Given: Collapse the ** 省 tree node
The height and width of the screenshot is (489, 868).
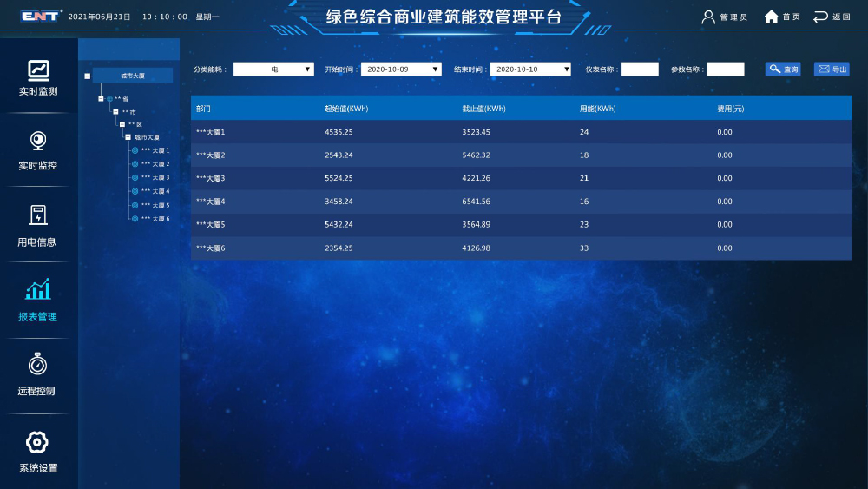Looking at the screenshot, I should point(102,98).
